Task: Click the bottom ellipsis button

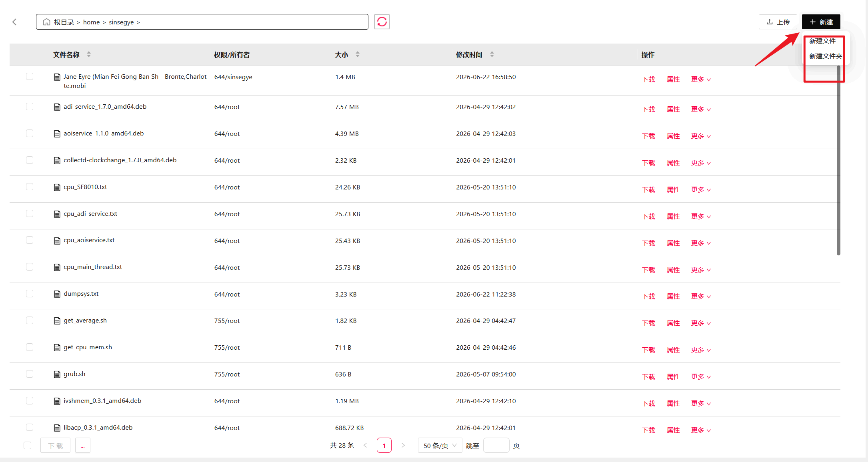Action: click(x=82, y=445)
